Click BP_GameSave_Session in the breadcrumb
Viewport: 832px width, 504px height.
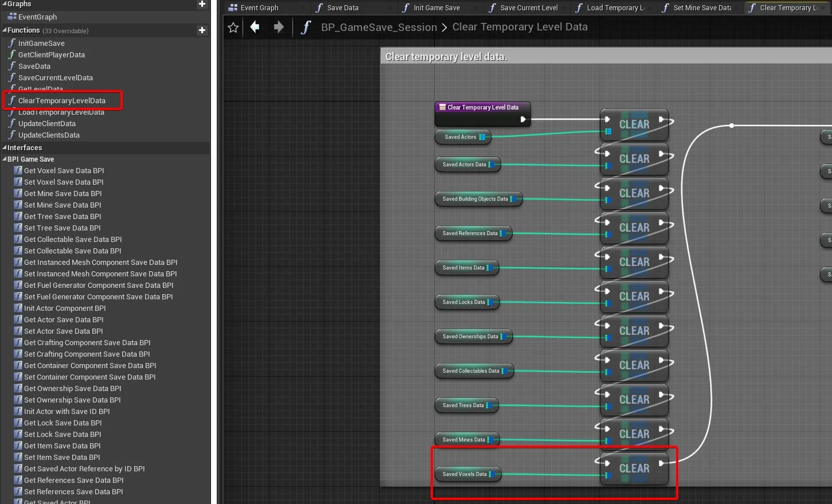coord(378,28)
